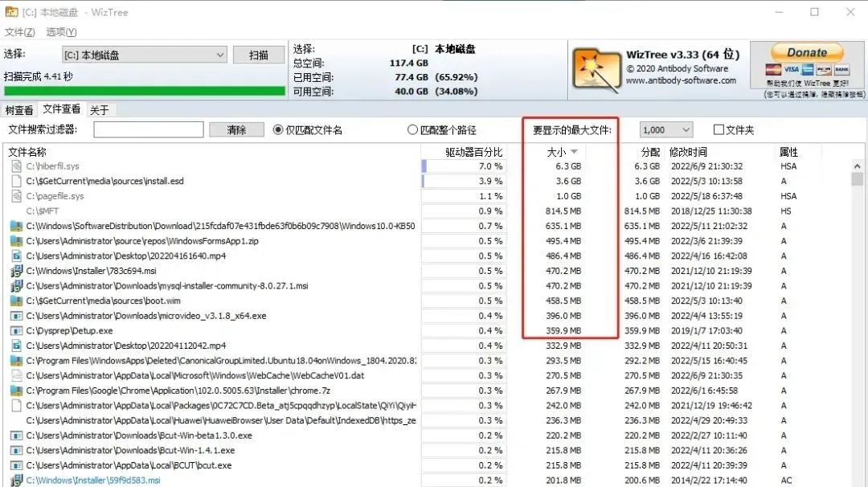This screenshot has height=487, width=868.
Task: Click the 202204112042.mp4 file icon
Action: [x=17, y=346]
